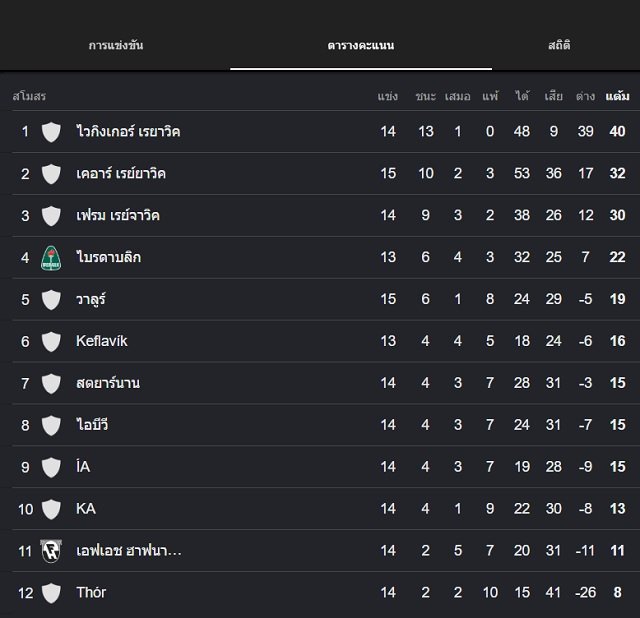640x618 pixels.
Task: Click the สโมสร club column header
Action: coord(29,96)
